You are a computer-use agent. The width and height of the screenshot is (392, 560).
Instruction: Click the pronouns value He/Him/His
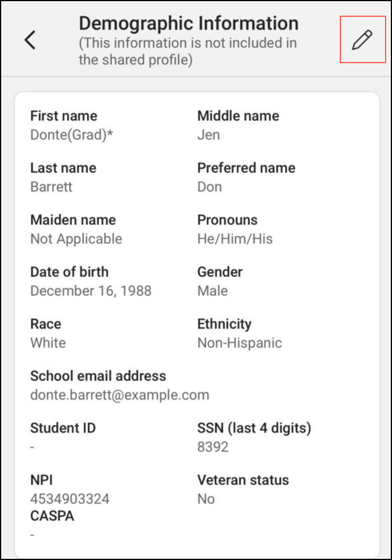point(235,239)
